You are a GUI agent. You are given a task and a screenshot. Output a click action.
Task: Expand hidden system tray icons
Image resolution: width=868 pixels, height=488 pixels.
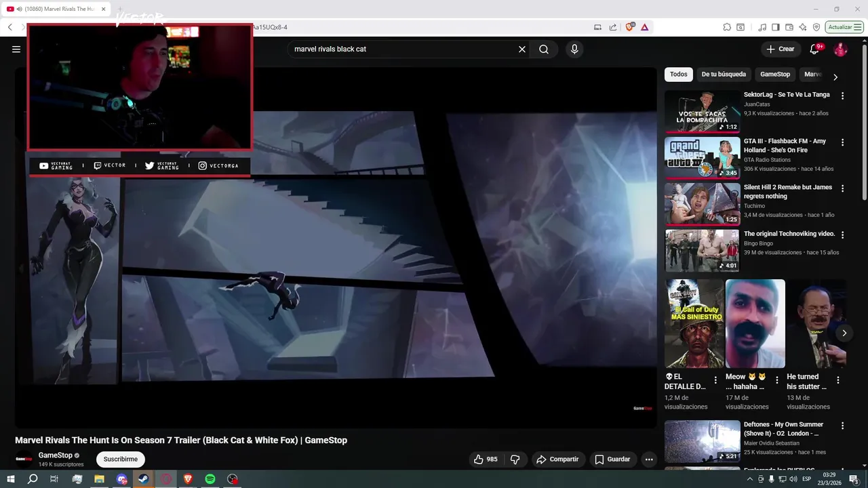click(750, 479)
